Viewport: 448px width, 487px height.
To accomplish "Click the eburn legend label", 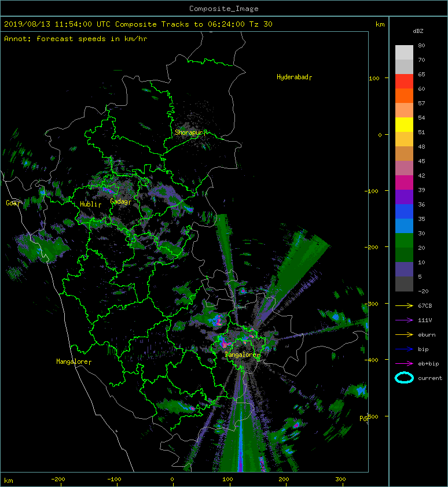I will pyautogui.click(x=427, y=335).
